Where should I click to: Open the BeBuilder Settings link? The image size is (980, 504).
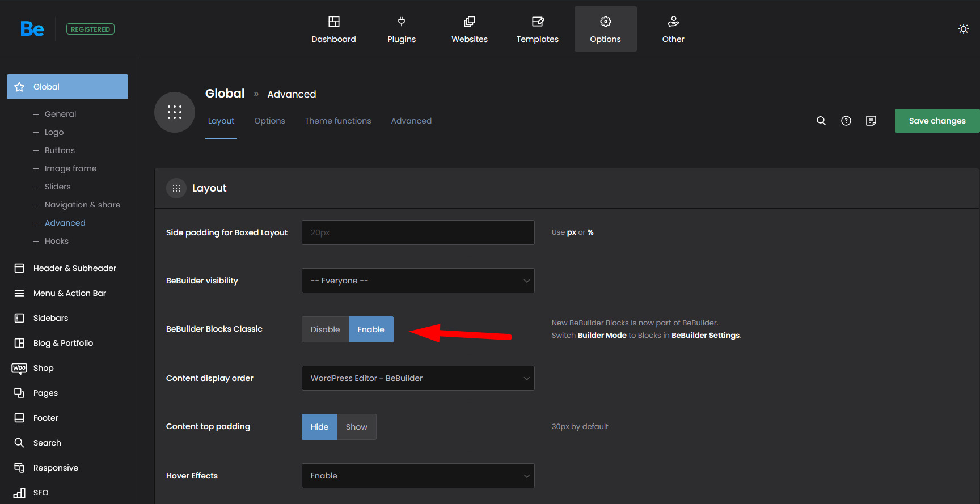tap(706, 336)
